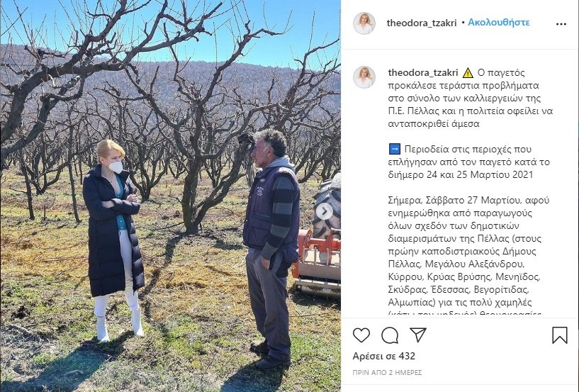
Task: View likes list Αρέσει σε 432
Action: point(383,356)
